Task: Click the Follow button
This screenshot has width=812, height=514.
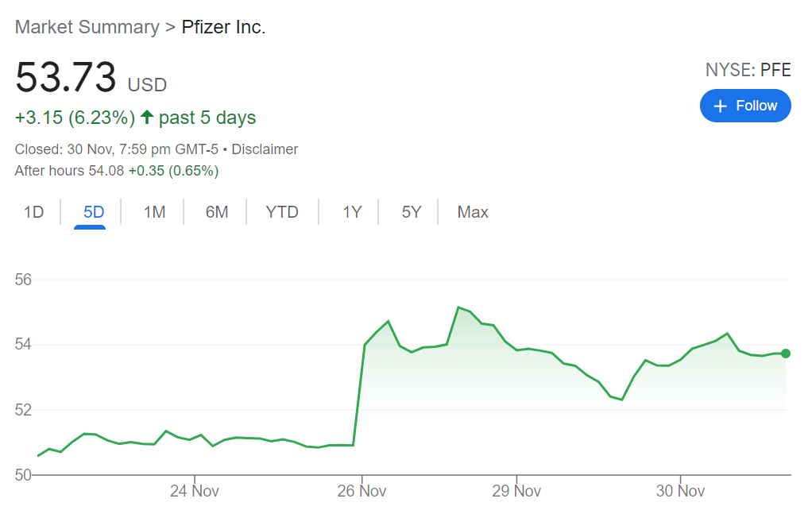Action: 744,106
